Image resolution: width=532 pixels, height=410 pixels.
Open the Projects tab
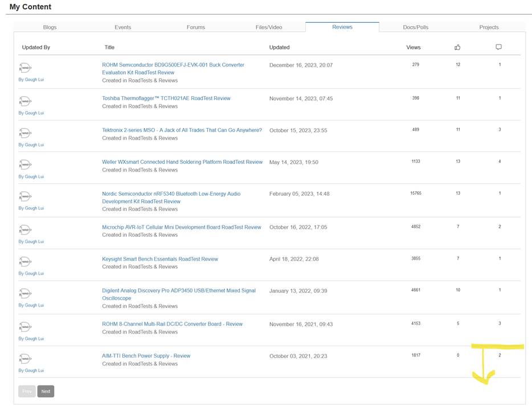[x=489, y=27]
